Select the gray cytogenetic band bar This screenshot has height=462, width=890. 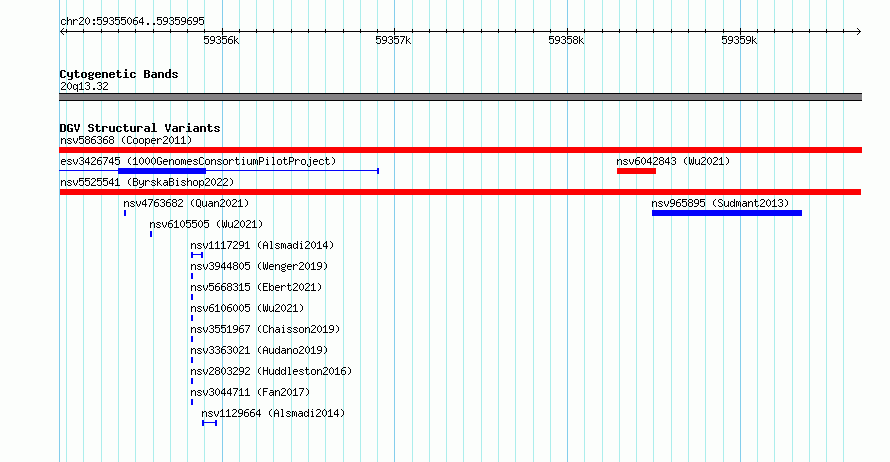(460, 97)
